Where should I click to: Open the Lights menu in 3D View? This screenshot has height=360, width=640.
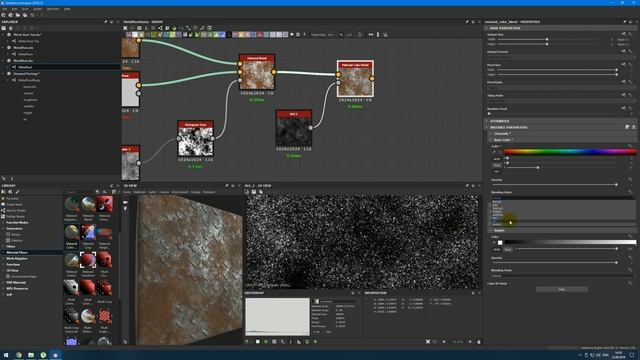(x=152, y=192)
